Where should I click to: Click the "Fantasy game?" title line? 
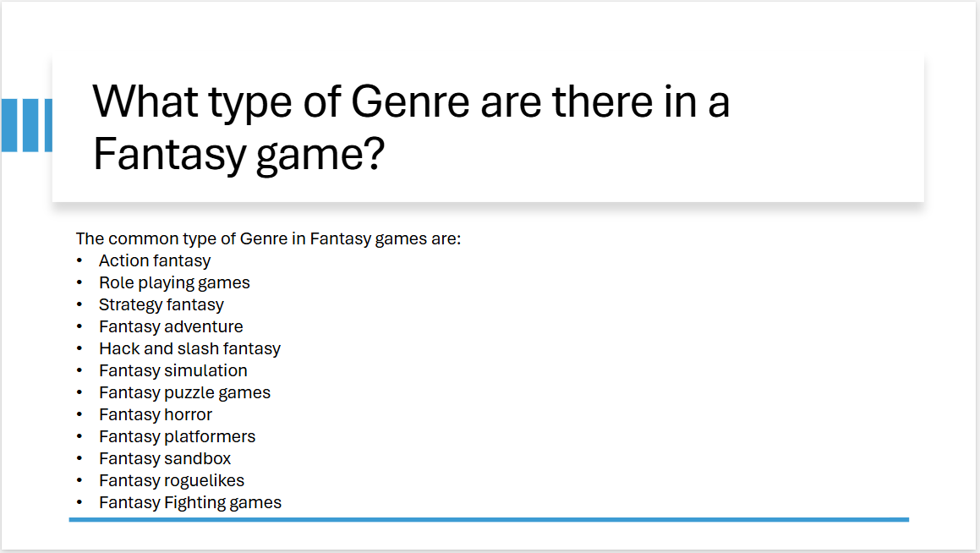(x=238, y=155)
